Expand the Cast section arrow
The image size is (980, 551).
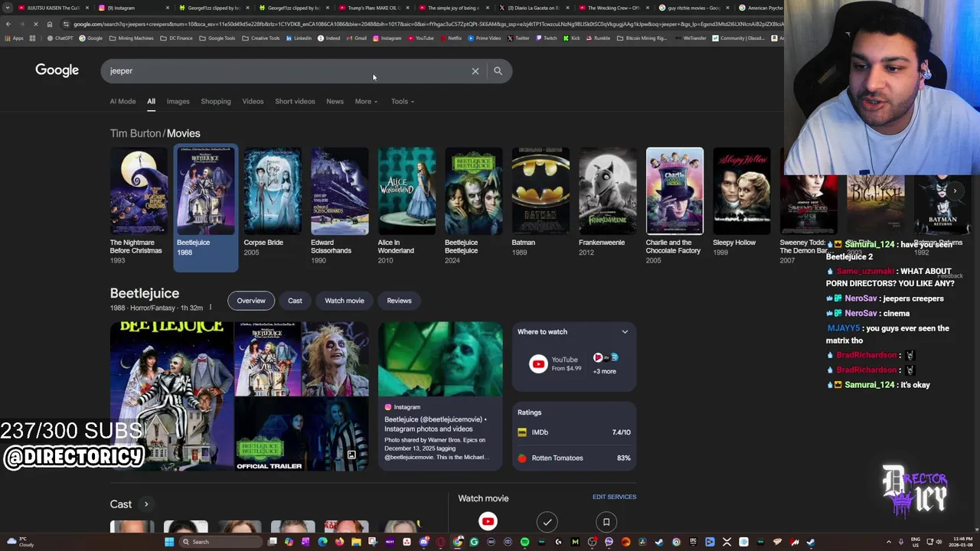(146, 504)
